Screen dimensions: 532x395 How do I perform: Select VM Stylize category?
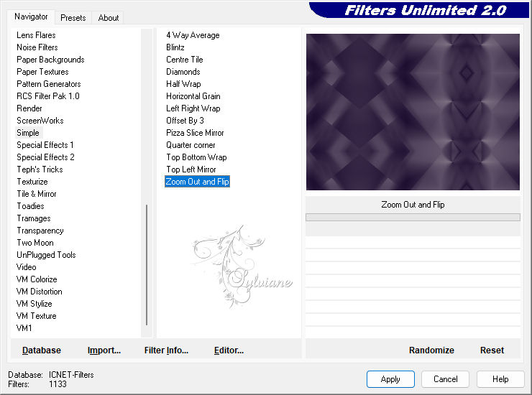pyautogui.click(x=34, y=304)
